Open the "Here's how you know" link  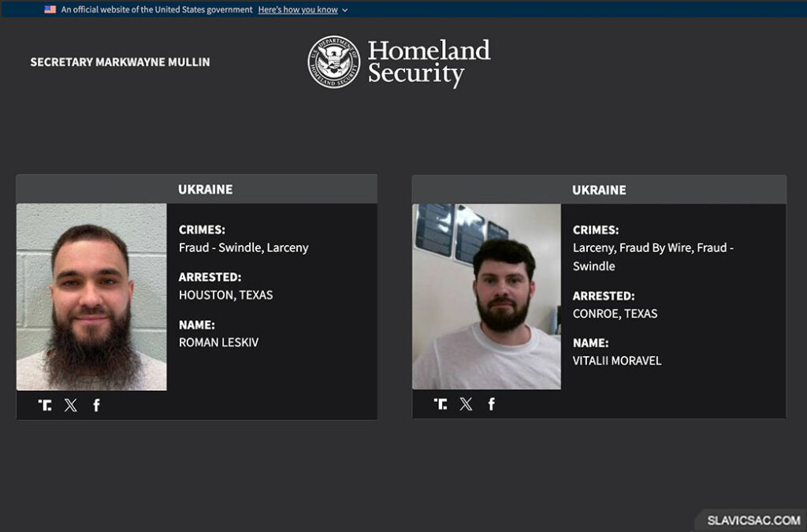click(298, 9)
